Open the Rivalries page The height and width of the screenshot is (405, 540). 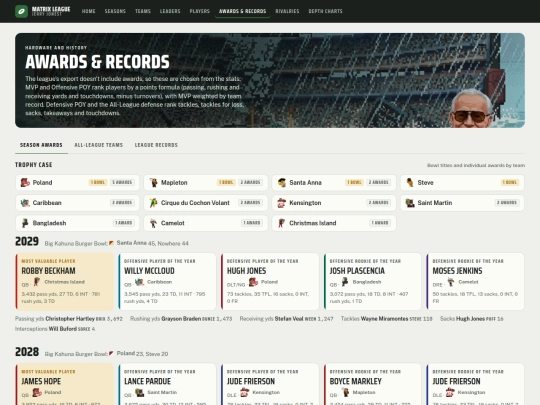pyautogui.click(x=287, y=11)
